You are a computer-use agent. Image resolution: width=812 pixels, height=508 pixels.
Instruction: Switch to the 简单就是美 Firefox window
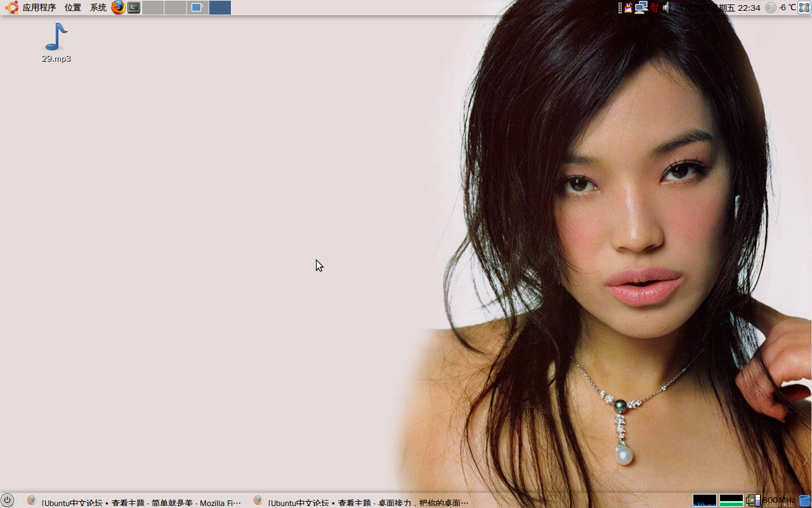pyautogui.click(x=134, y=501)
